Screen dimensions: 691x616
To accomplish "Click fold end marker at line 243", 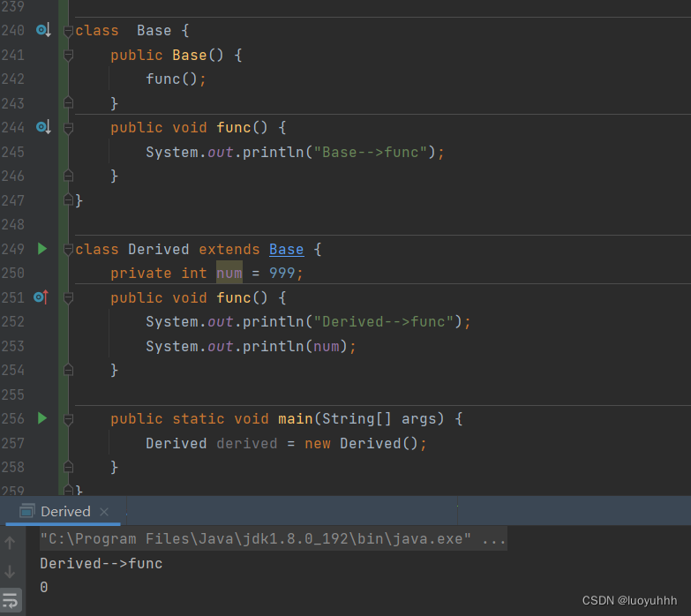I will pos(68,102).
